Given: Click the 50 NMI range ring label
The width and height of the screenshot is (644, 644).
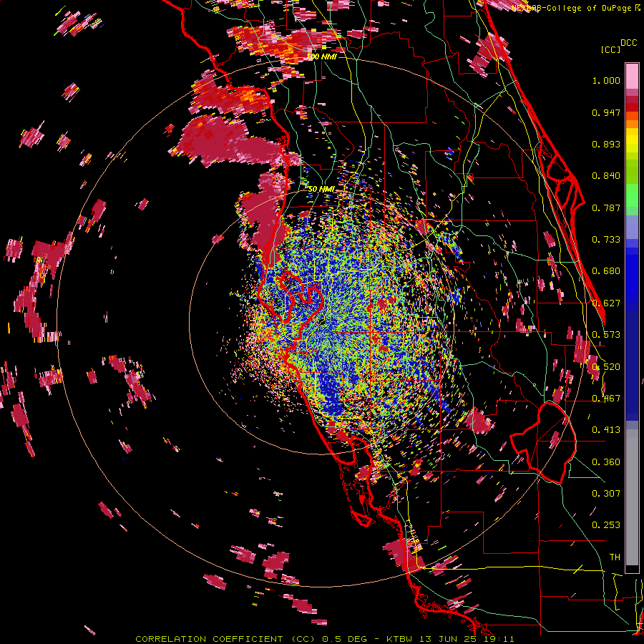Looking at the screenshot, I should 321,190.
